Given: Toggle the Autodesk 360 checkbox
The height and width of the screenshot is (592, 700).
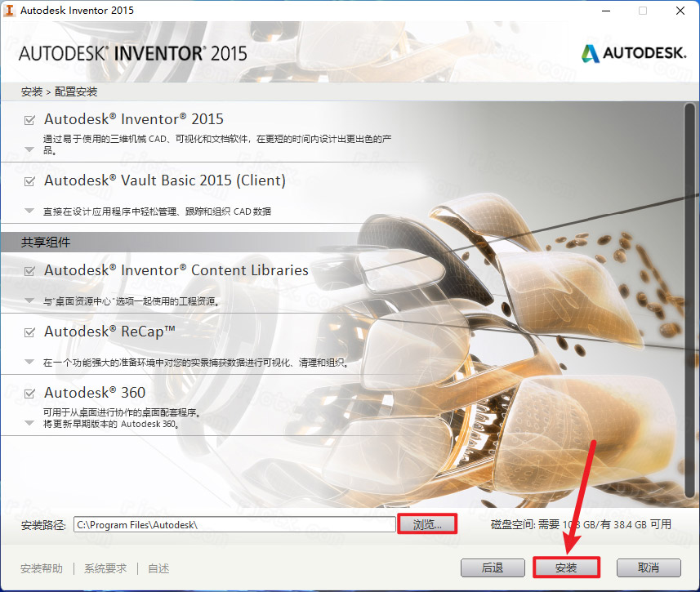Looking at the screenshot, I should pyautogui.click(x=29, y=394).
